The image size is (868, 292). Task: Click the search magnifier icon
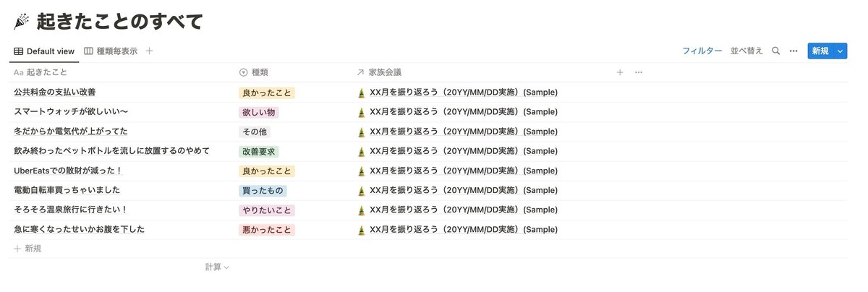[776, 51]
